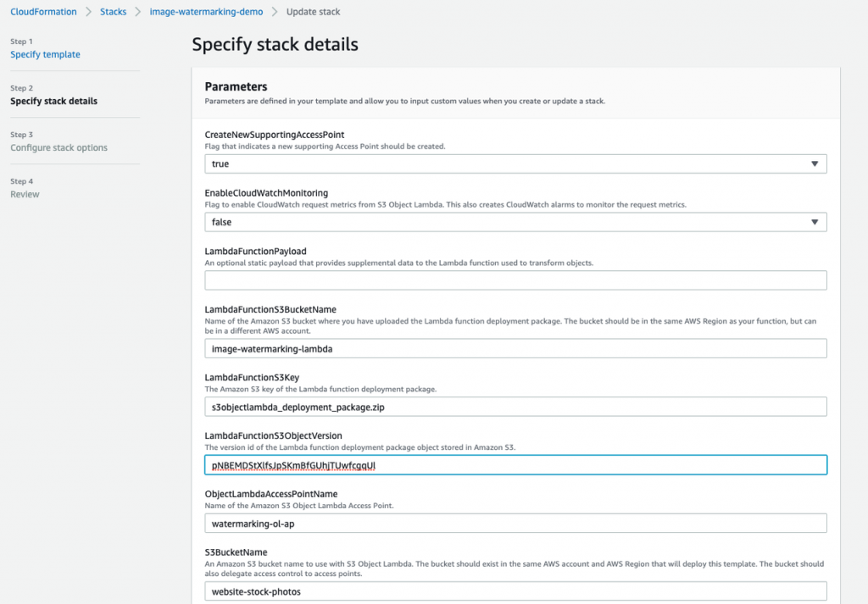Navigate to CloudFormation via breadcrumb
This screenshot has height=604, width=868.
(x=43, y=11)
